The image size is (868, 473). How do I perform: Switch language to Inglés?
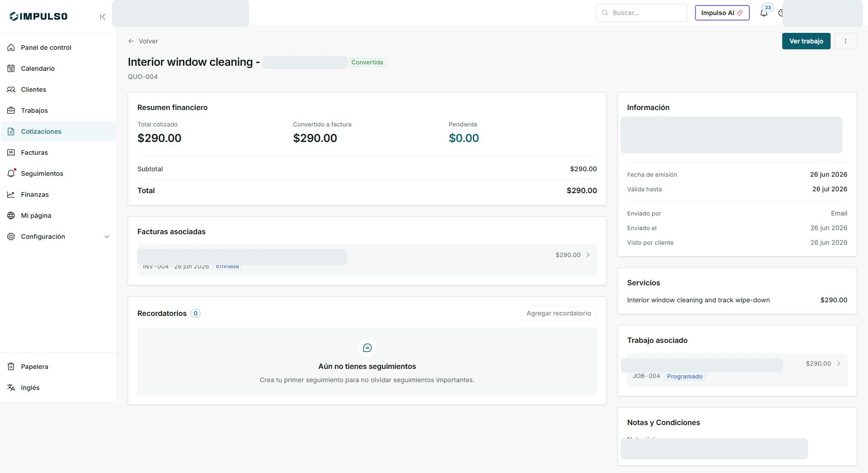(x=58, y=388)
